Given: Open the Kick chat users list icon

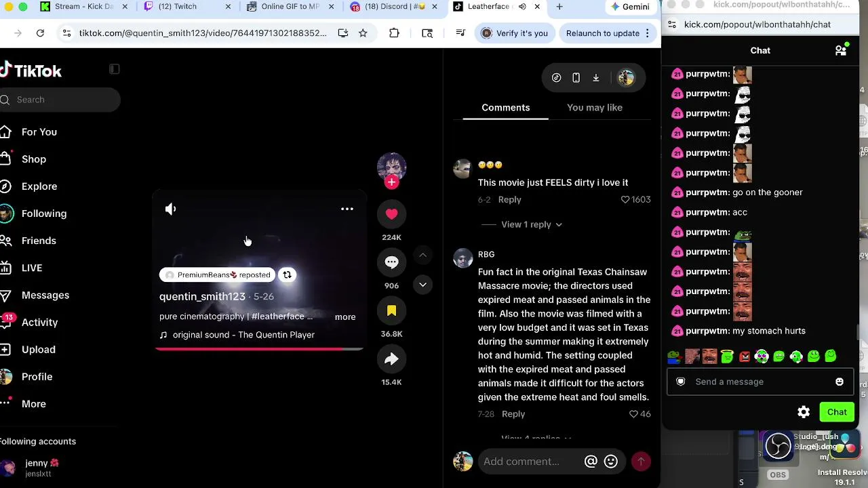Looking at the screenshot, I should [x=841, y=50].
